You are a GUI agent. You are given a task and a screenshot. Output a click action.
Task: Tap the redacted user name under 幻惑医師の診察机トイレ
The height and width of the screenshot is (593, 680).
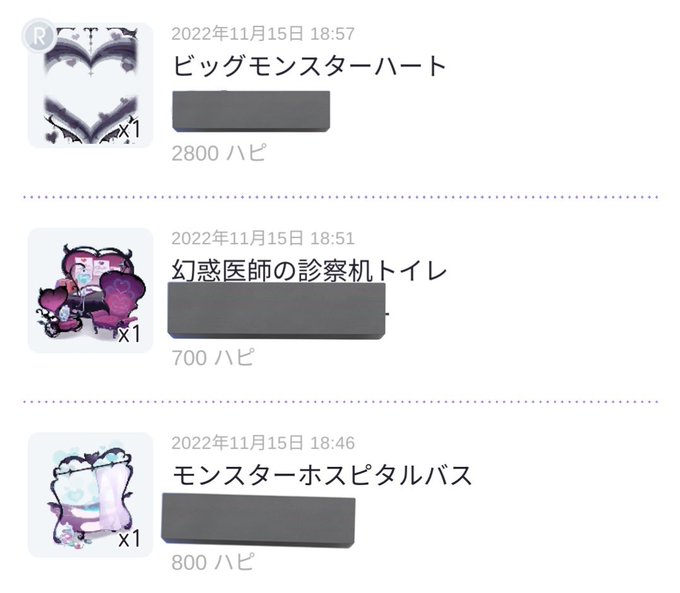(277, 311)
